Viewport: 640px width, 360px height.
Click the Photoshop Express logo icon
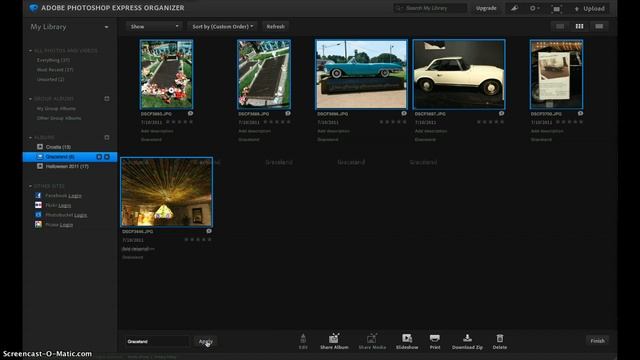[33, 8]
